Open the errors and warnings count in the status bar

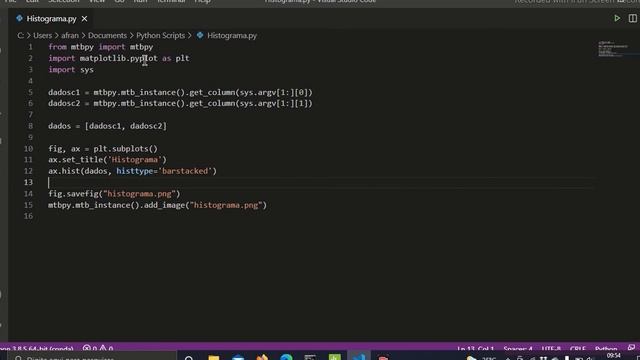[x=98, y=349]
